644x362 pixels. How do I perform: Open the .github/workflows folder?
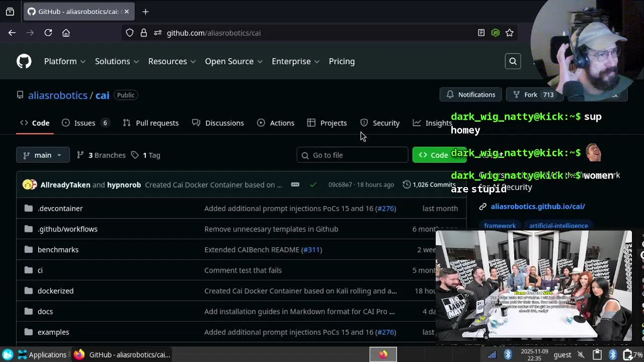(x=67, y=229)
